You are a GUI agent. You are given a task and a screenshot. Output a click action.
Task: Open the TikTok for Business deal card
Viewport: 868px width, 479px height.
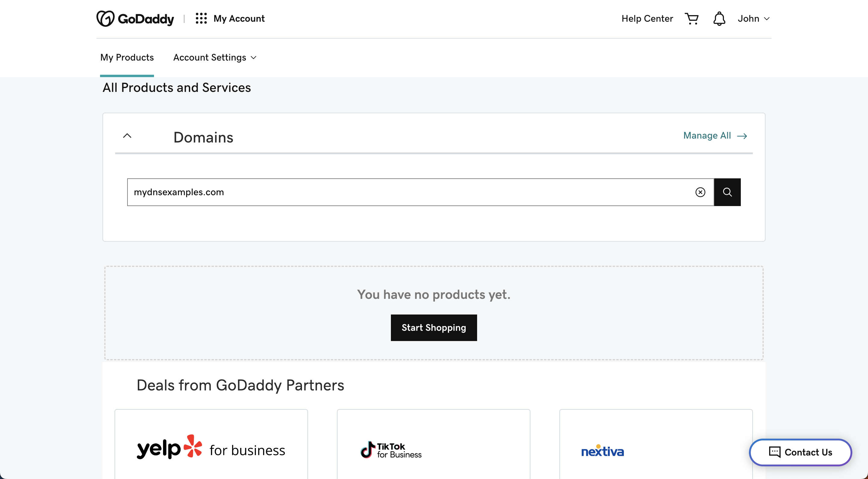tap(433, 448)
